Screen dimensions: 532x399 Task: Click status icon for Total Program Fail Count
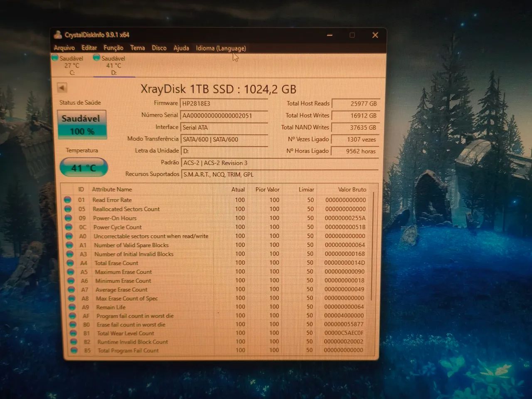74,350
